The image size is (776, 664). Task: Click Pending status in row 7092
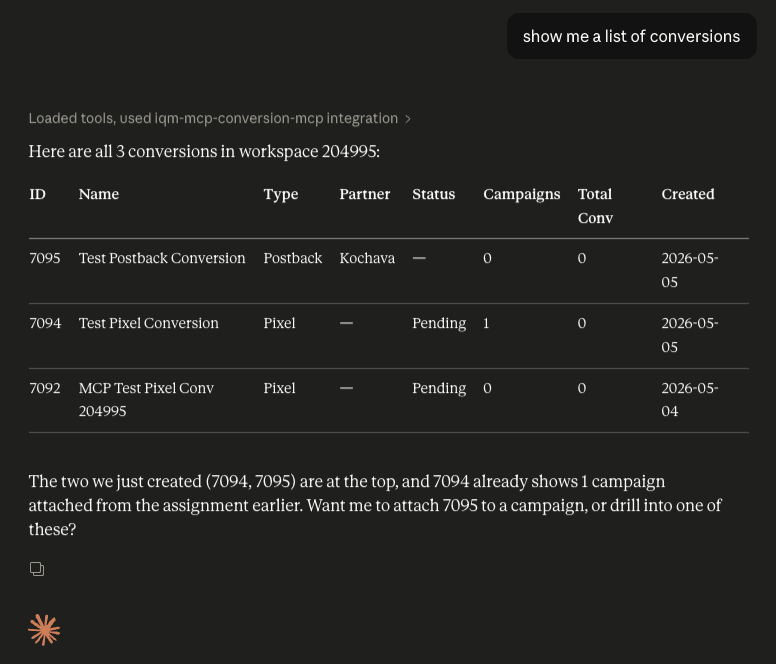(439, 388)
